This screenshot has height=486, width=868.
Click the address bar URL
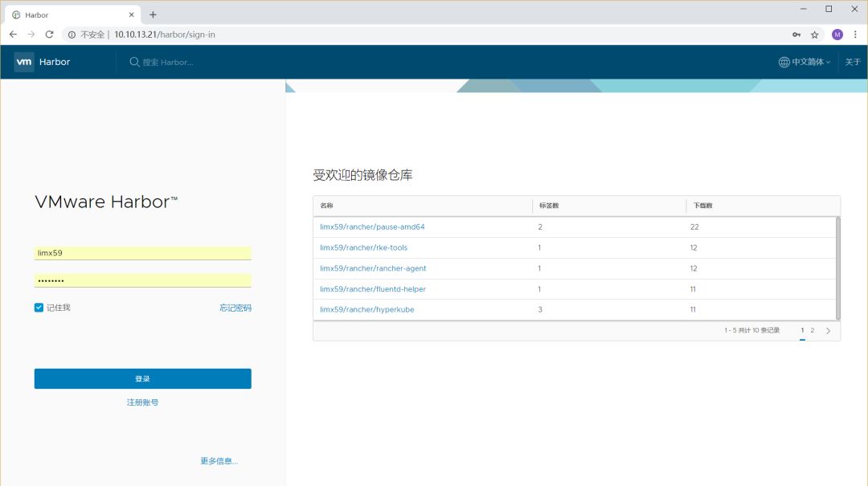coord(165,35)
